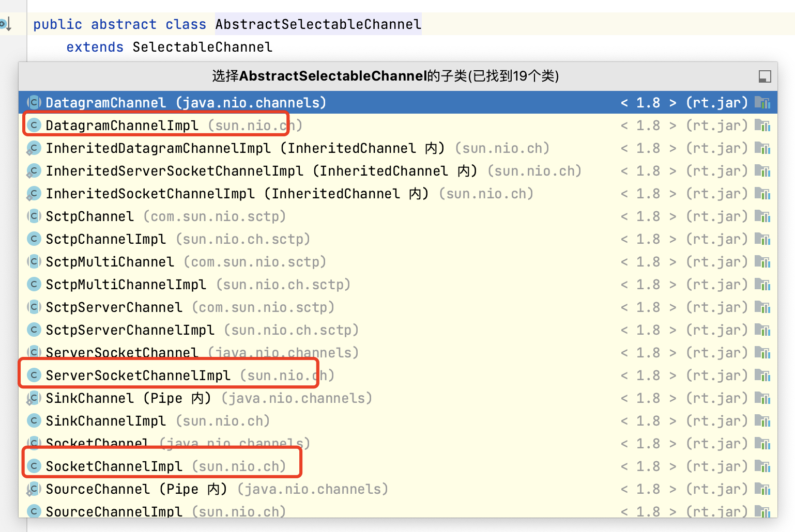Choose SocketChannelImpl (sun.nio.ch) entry
The height and width of the screenshot is (532, 795).
coord(114,466)
